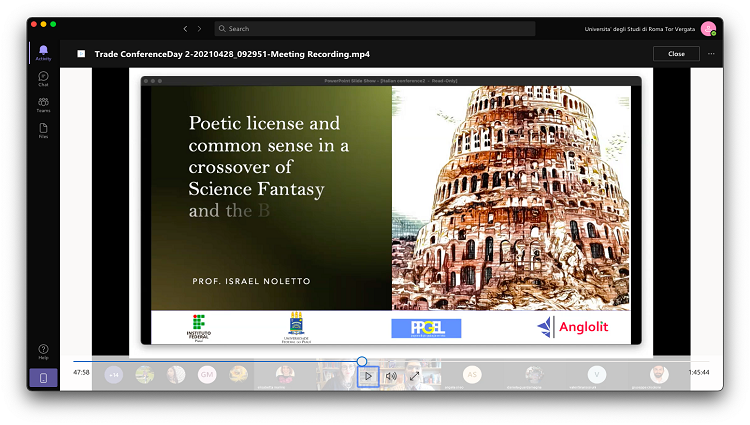
Task: Click the macOS yellow minimize button
Action: pyautogui.click(x=44, y=24)
